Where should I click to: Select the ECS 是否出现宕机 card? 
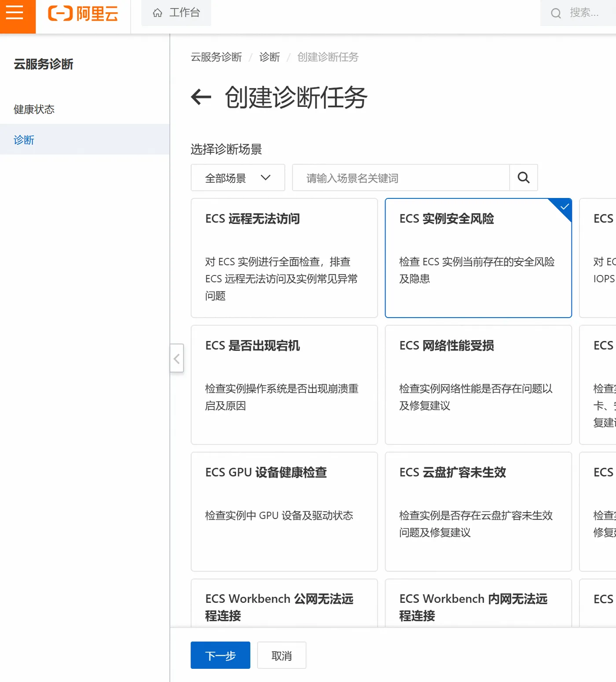[x=284, y=385]
